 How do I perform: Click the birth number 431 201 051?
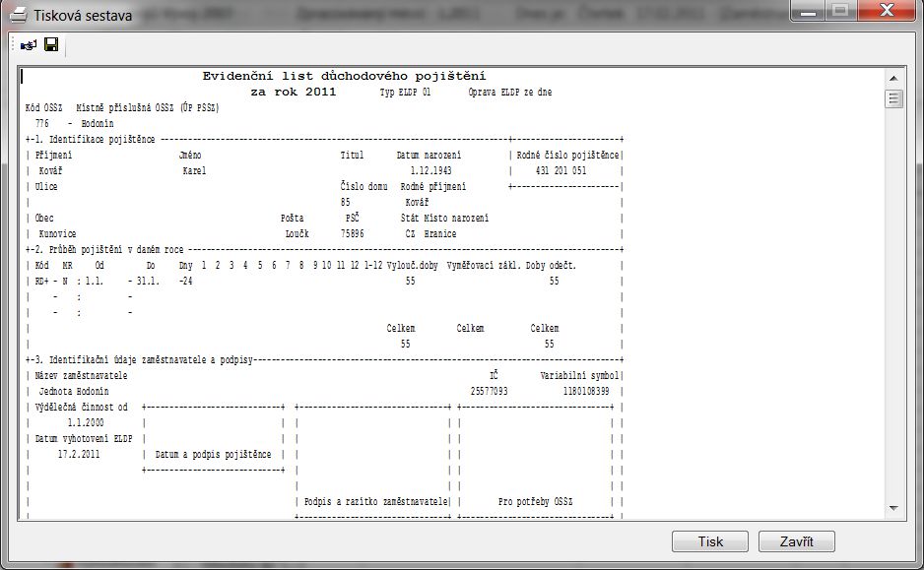(x=561, y=170)
